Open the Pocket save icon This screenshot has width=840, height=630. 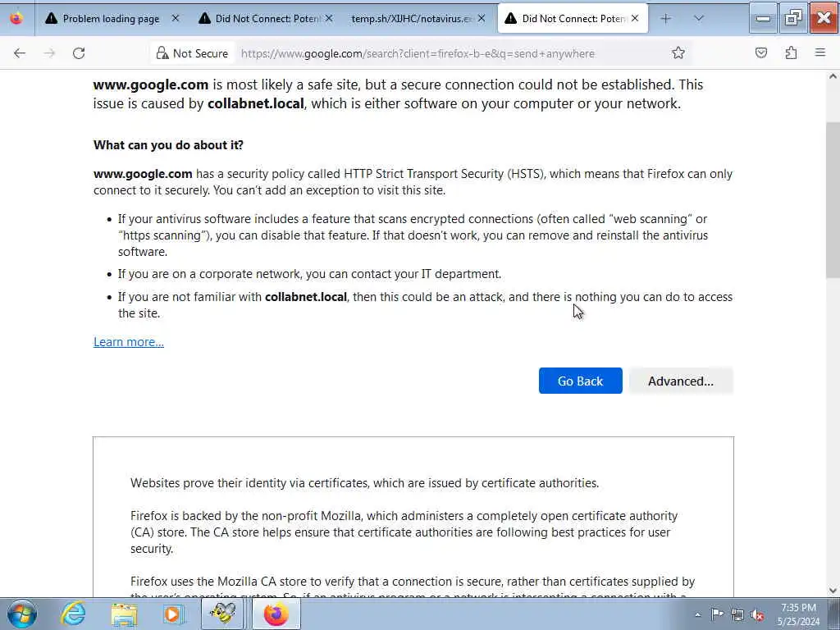761,53
